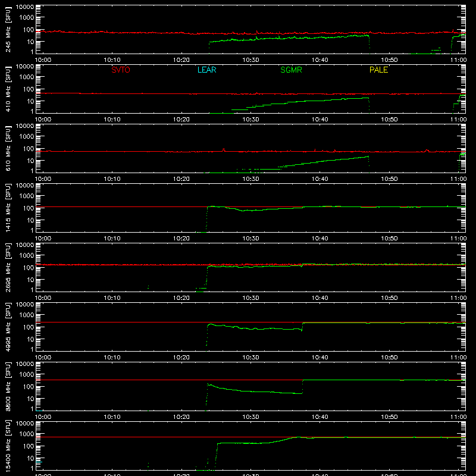Click 10:00 label beneath the 1415 MHz panel
Image resolution: width=476 pixels, height=476 pixels.
click(43, 239)
